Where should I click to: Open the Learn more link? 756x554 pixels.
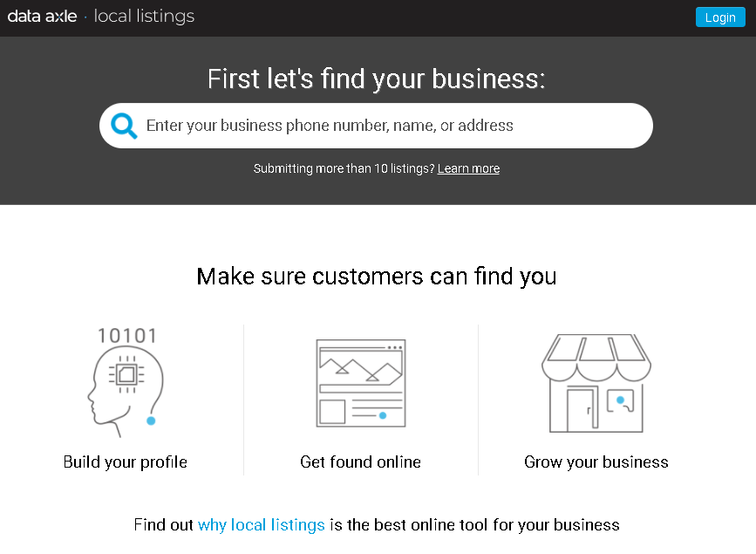(468, 168)
